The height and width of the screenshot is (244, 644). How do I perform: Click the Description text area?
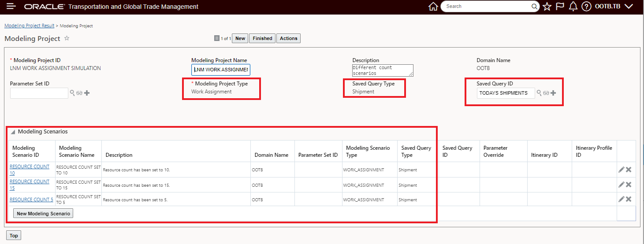383,70
